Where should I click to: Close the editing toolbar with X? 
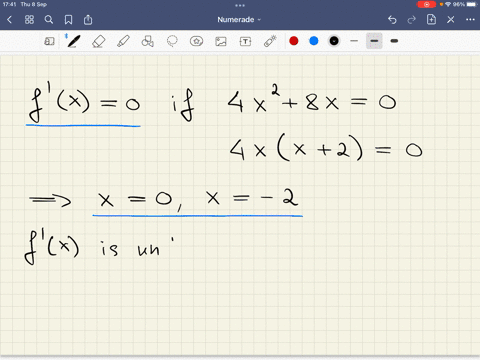pyautogui.click(x=451, y=20)
